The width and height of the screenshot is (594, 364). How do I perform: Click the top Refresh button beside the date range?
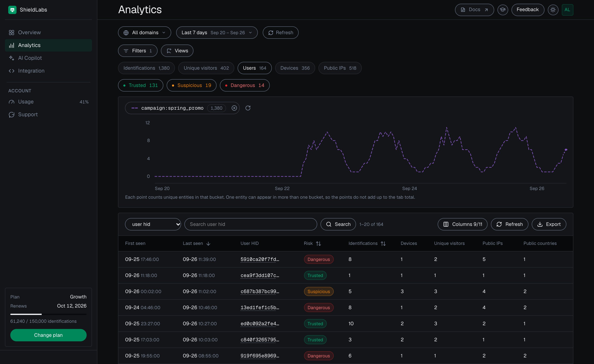pyautogui.click(x=280, y=33)
